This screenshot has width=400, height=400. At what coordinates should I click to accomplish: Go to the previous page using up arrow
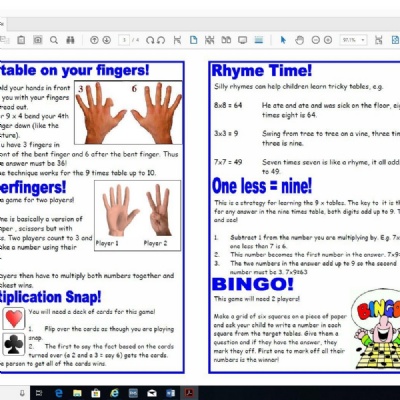click(94, 40)
